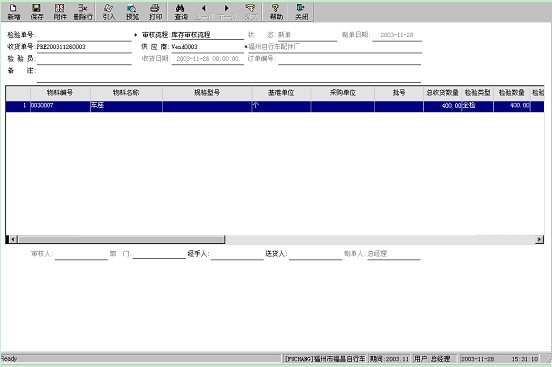Click the 检验单号 input field
The width and height of the screenshot is (552, 367).
[84, 35]
